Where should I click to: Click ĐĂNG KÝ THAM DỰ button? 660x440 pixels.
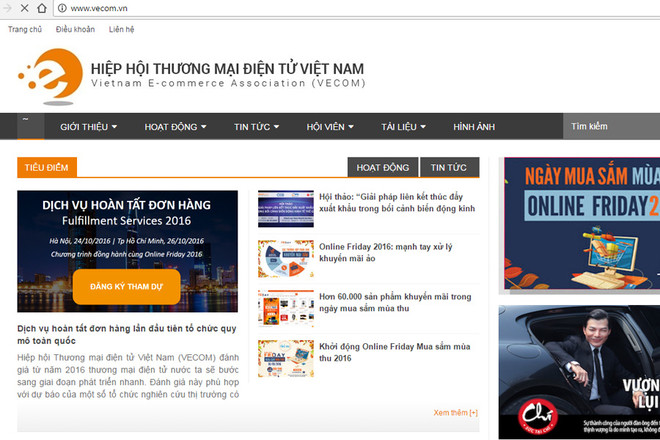[126, 287]
